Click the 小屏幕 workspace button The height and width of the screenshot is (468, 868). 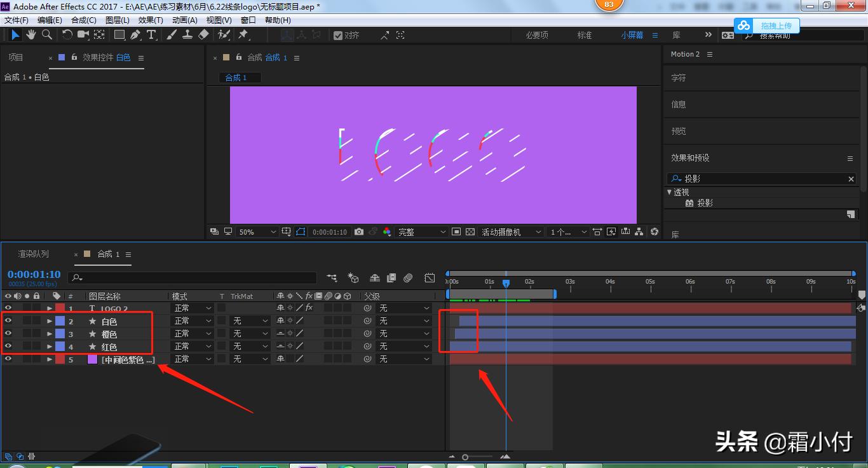(632, 35)
